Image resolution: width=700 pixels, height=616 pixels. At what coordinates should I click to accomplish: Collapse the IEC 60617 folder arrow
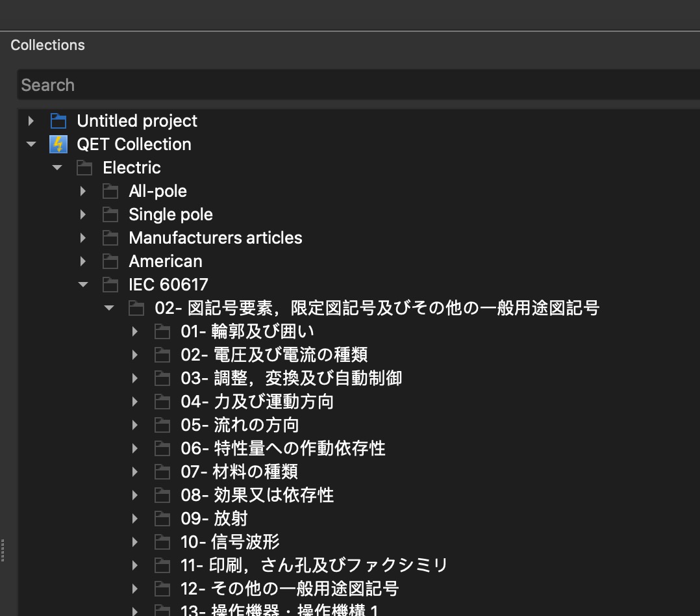point(83,285)
